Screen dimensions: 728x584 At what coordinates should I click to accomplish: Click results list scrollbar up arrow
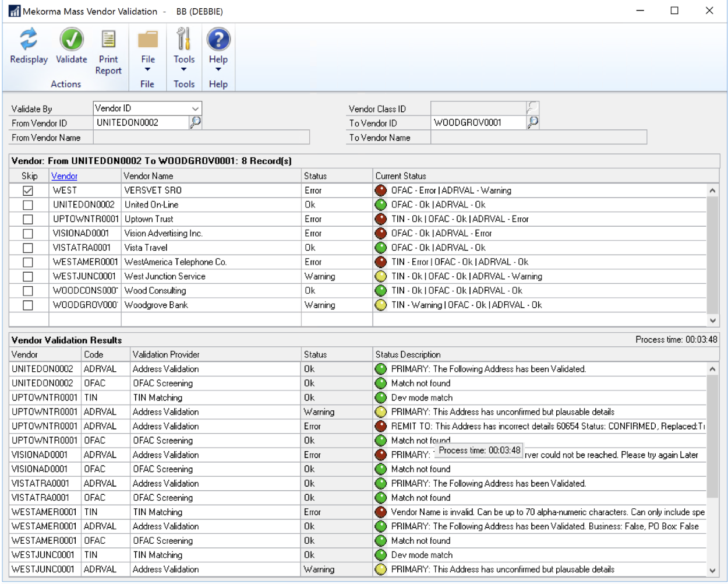(712, 369)
